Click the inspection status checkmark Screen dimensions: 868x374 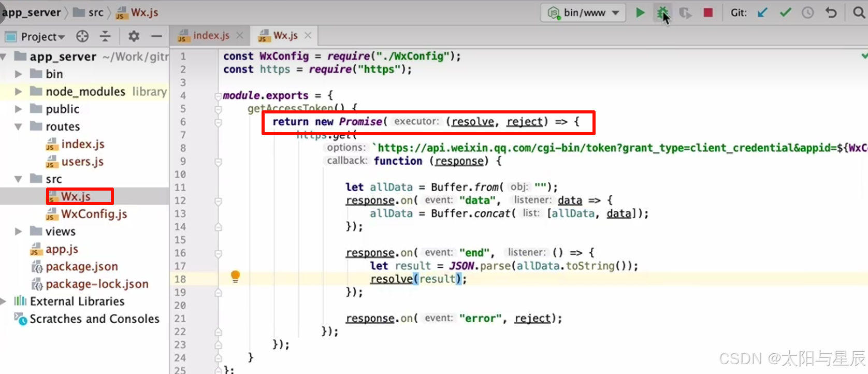click(x=864, y=55)
